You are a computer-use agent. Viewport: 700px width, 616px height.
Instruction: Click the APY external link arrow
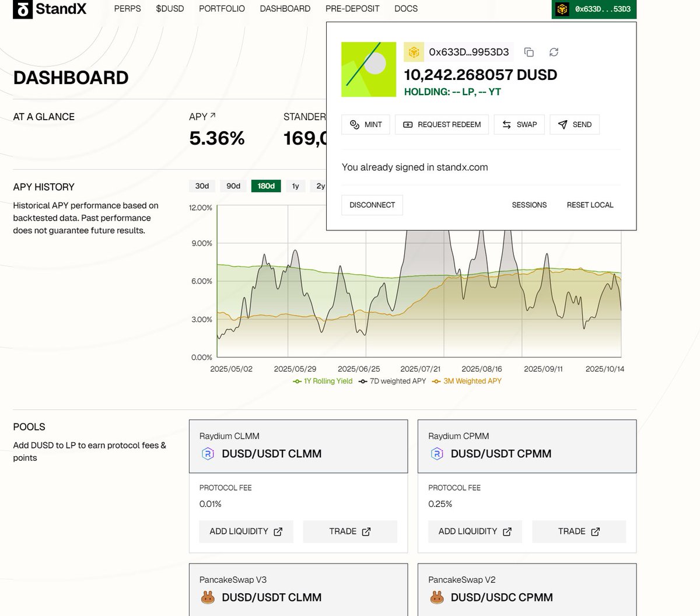[x=212, y=116]
